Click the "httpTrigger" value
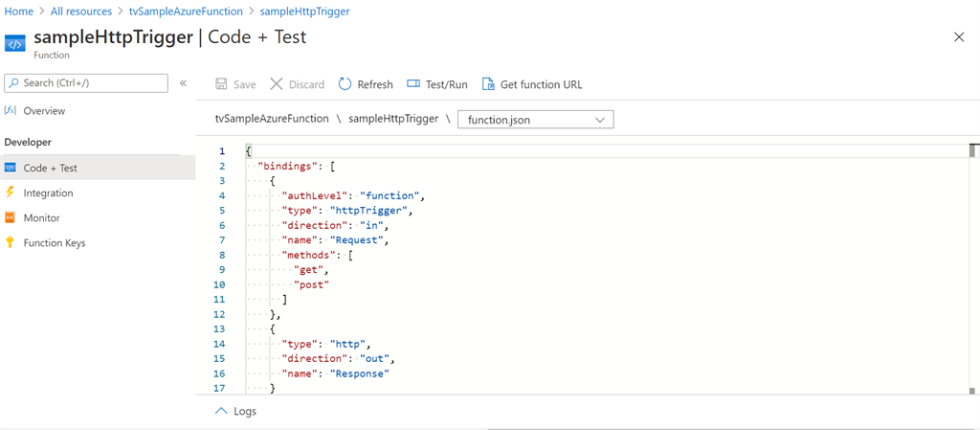980x430 pixels. point(368,210)
